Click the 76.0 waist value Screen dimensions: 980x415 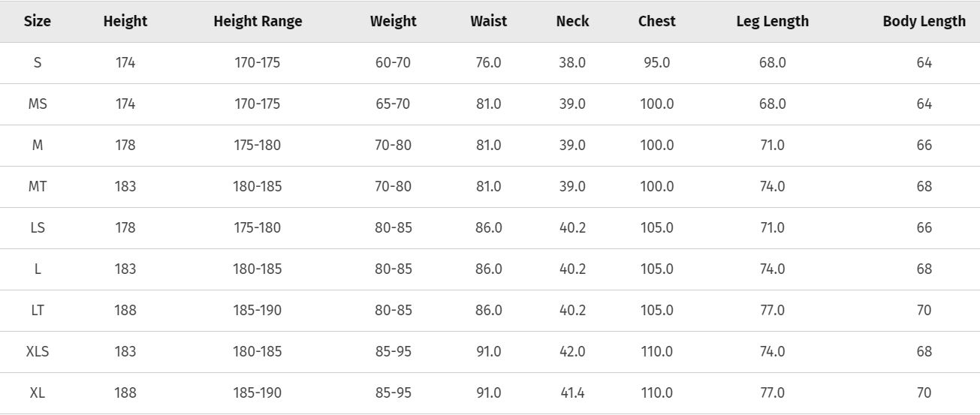pos(489,62)
